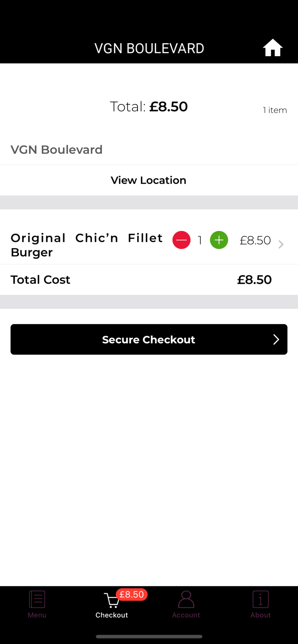Tap the £8.50 cart badge
The image size is (298, 644).
point(132,595)
